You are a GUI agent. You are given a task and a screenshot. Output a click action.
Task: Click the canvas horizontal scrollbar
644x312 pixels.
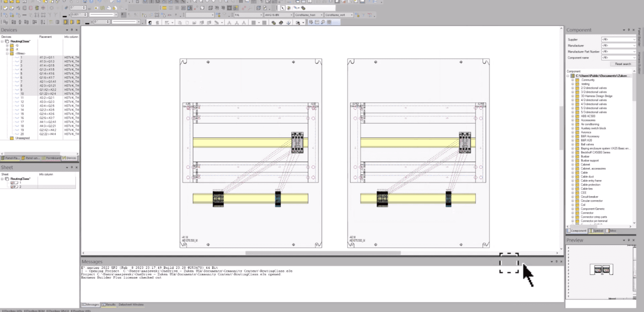322,253
